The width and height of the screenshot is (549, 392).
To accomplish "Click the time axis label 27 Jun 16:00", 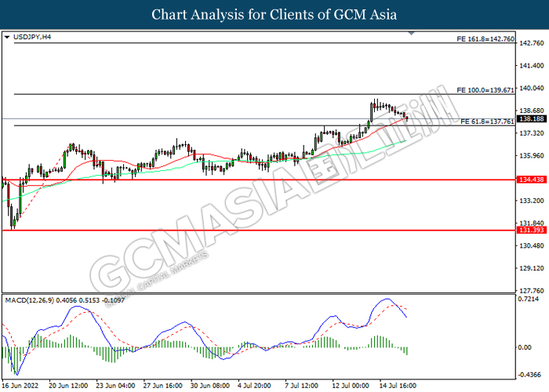I will click(163, 386).
